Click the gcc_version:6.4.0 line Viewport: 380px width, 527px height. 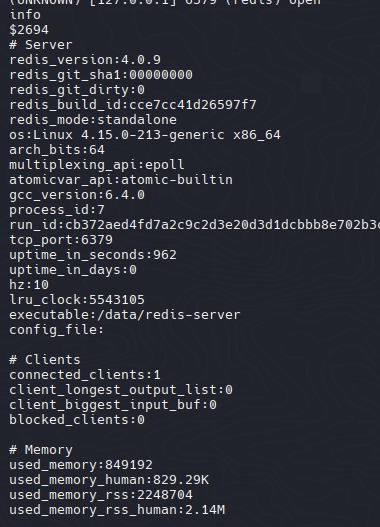tap(77, 195)
